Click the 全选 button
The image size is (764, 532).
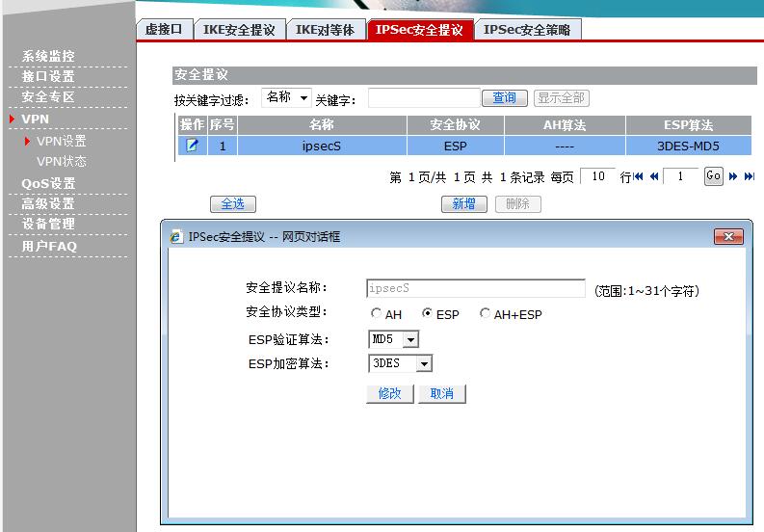pyautogui.click(x=233, y=203)
